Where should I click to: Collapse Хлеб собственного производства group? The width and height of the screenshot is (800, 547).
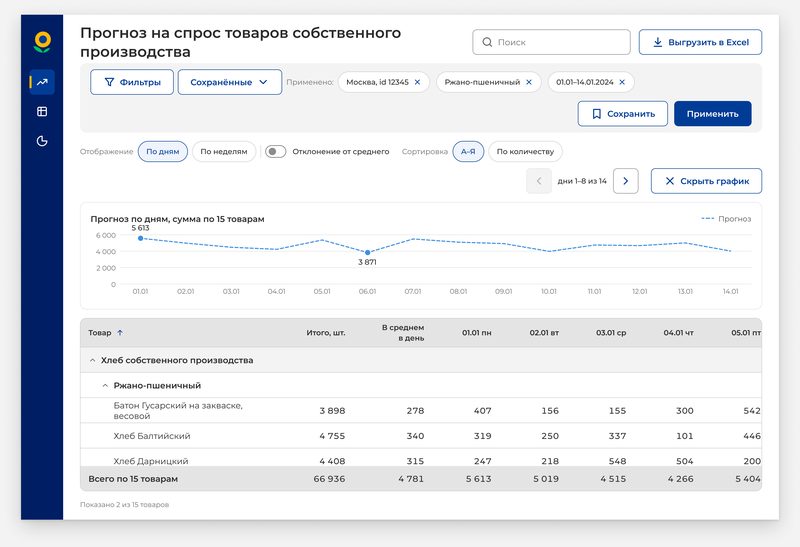pyautogui.click(x=92, y=360)
